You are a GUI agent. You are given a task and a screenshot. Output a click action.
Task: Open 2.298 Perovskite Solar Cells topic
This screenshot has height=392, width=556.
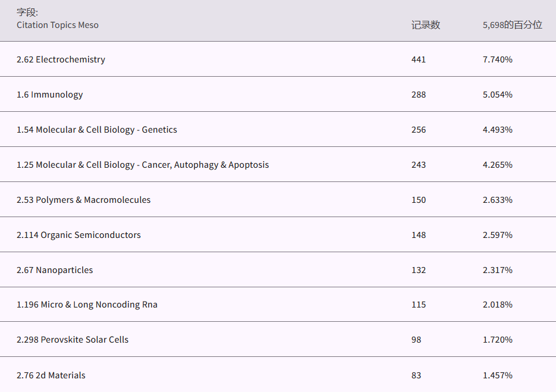73,340
